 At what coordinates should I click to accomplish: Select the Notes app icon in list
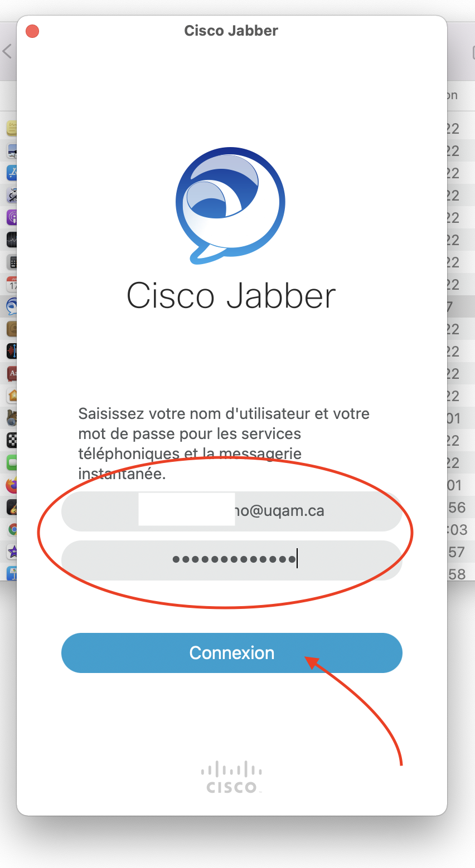pos(12,128)
